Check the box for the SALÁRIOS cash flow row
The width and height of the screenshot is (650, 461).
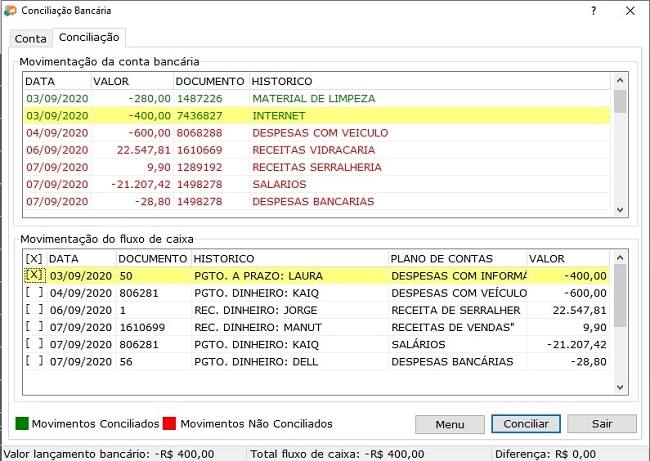pos(34,344)
